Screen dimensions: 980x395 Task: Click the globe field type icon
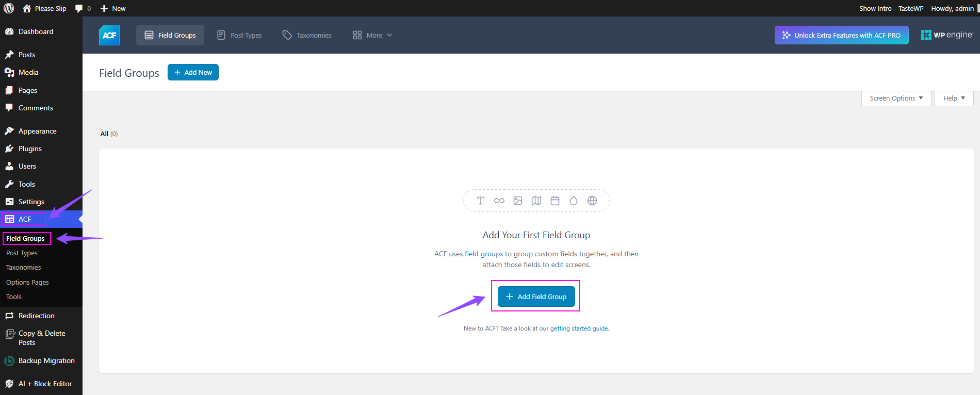click(x=592, y=201)
